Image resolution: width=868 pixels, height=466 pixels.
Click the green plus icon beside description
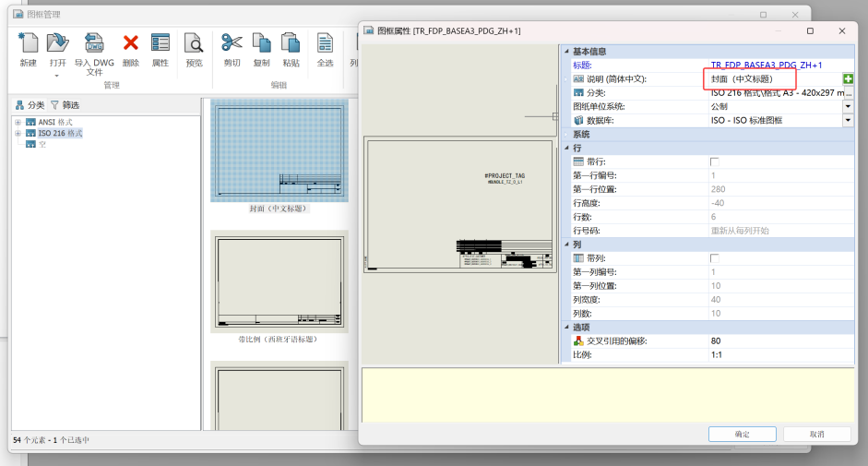pos(848,79)
